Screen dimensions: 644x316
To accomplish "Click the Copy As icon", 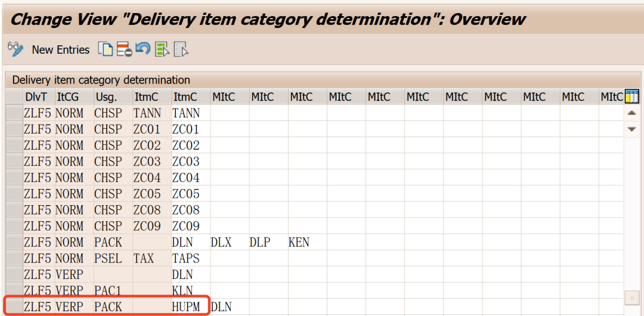I will coord(105,49).
